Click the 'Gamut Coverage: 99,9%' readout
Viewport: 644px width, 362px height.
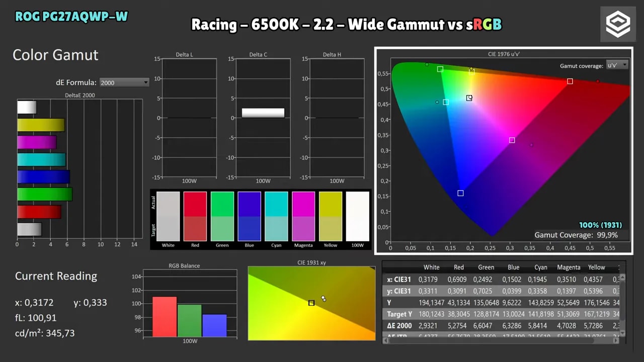[x=576, y=235]
